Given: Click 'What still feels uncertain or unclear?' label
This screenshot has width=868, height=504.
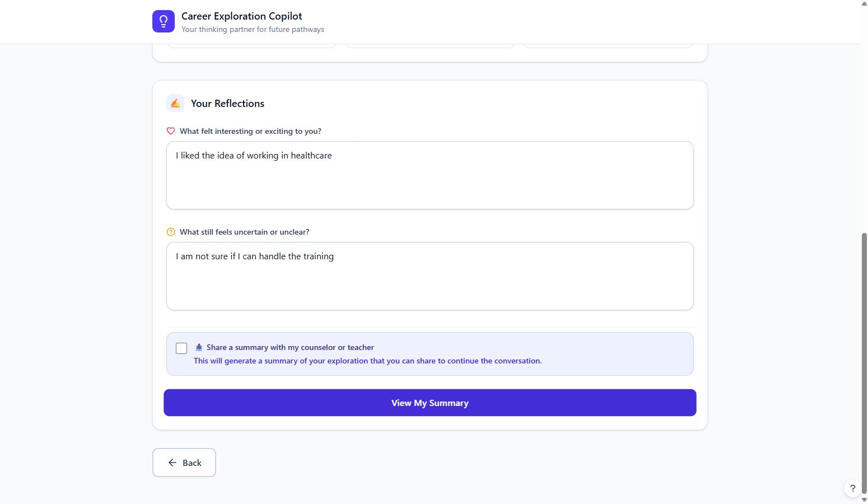Looking at the screenshot, I should (244, 232).
